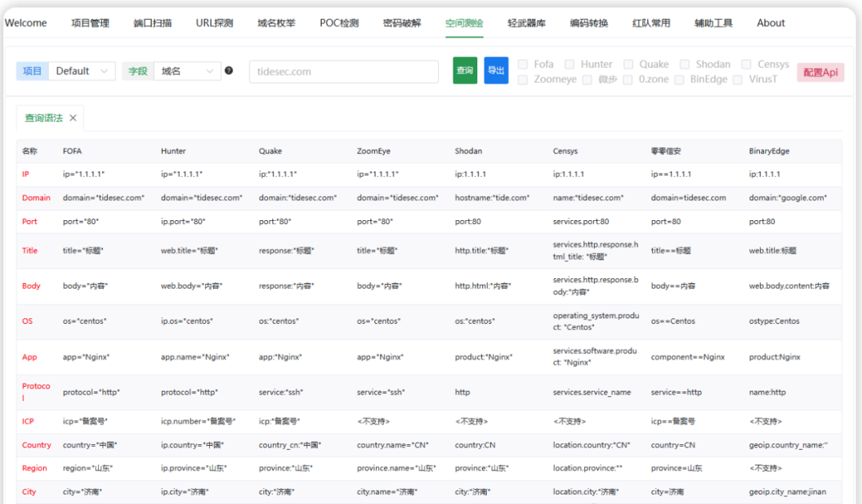The width and height of the screenshot is (862, 504).
Task: Select the Port row label
Action: point(30,221)
